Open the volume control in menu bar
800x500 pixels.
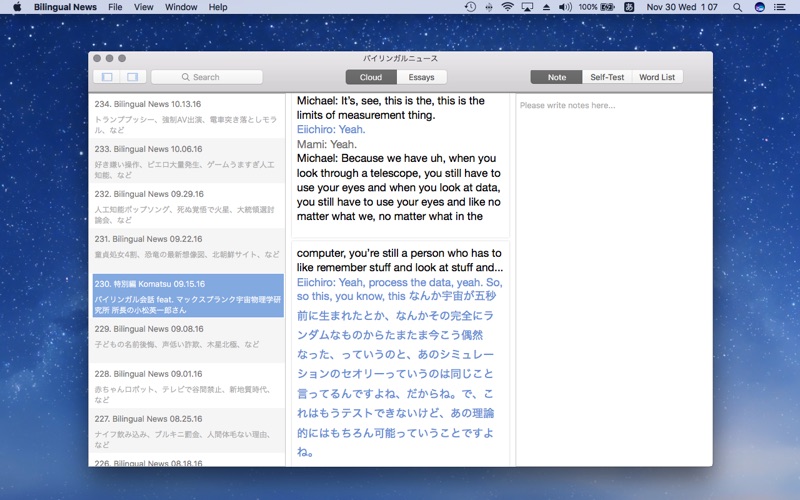coord(565,7)
